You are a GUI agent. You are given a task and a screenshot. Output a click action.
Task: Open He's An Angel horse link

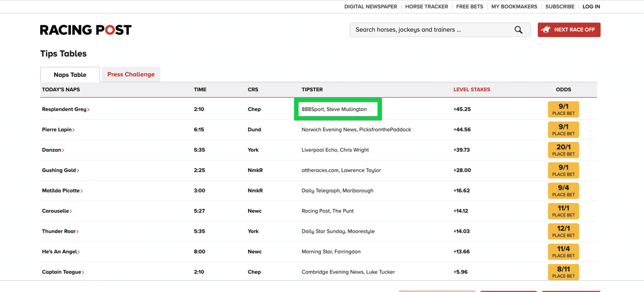[61, 252]
